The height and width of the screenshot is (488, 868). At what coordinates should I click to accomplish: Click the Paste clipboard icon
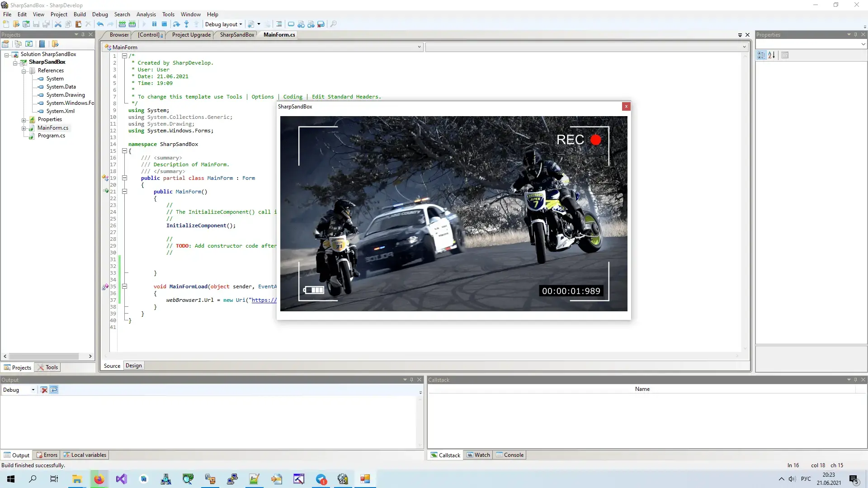coord(78,24)
